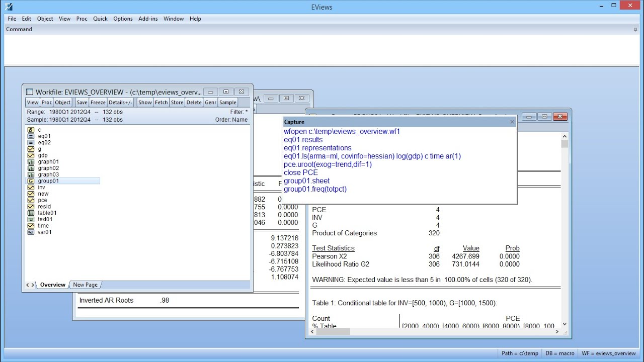Click the 'Order: Name' label in workfile
The image size is (644, 362).
pyautogui.click(x=231, y=120)
